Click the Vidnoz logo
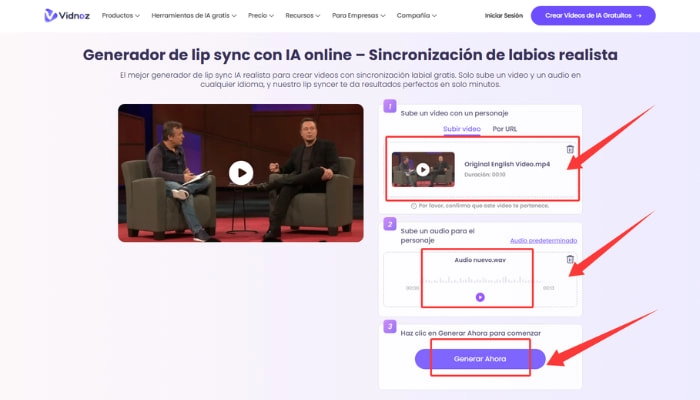Viewport: 700px width, 400px height. [x=66, y=15]
